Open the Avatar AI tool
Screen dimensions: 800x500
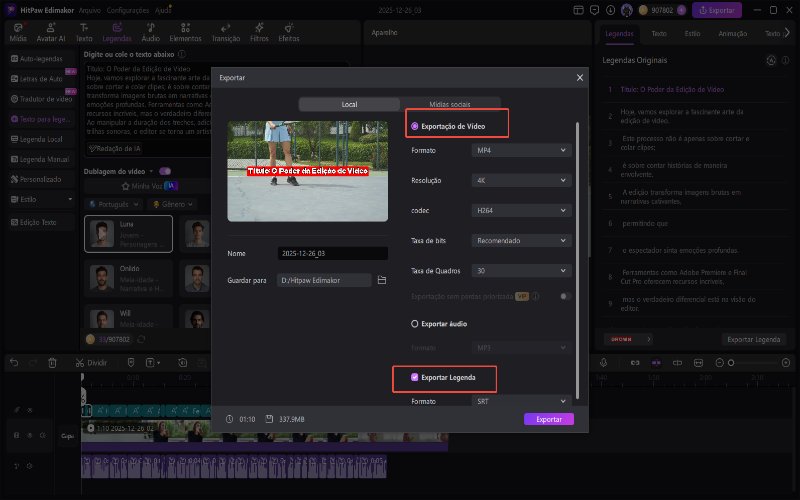tap(51, 32)
